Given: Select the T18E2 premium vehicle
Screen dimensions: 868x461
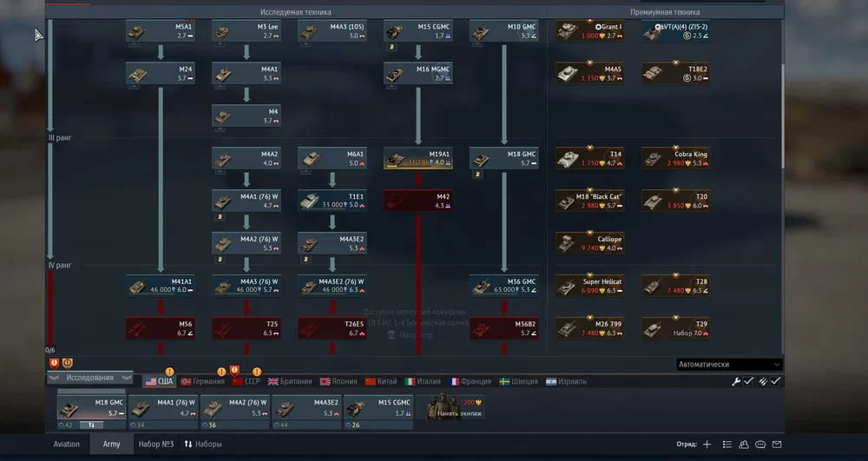Looking at the screenshot, I should click(x=676, y=74).
